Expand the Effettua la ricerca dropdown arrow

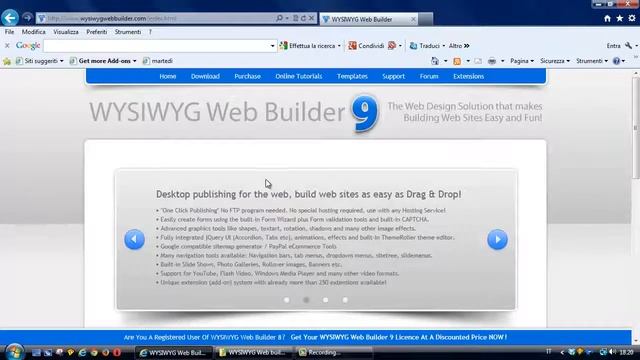pyautogui.click(x=339, y=46)
